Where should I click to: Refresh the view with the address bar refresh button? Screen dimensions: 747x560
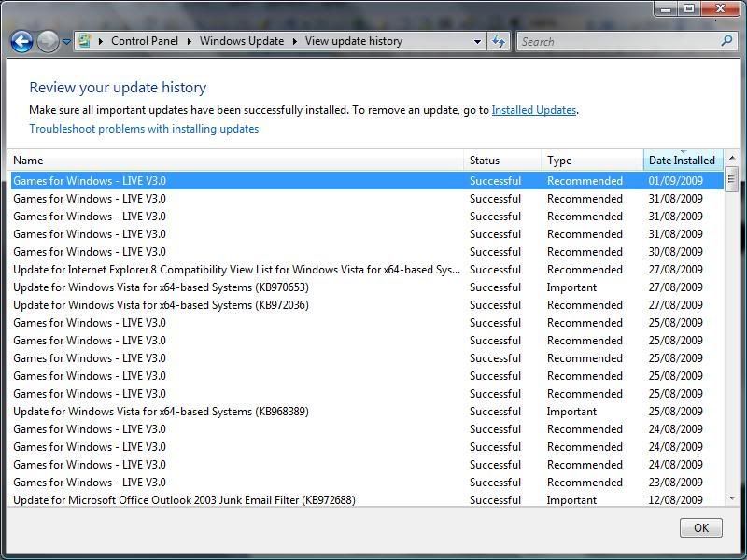(x=499, y=41)
